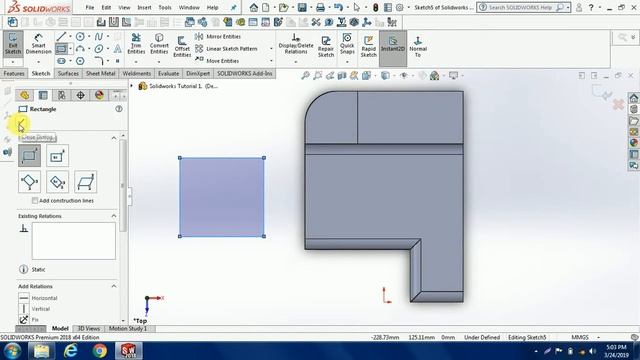The image size is (640, 360).
Task: Click Offset Entities tool
Action: (182, 46)
